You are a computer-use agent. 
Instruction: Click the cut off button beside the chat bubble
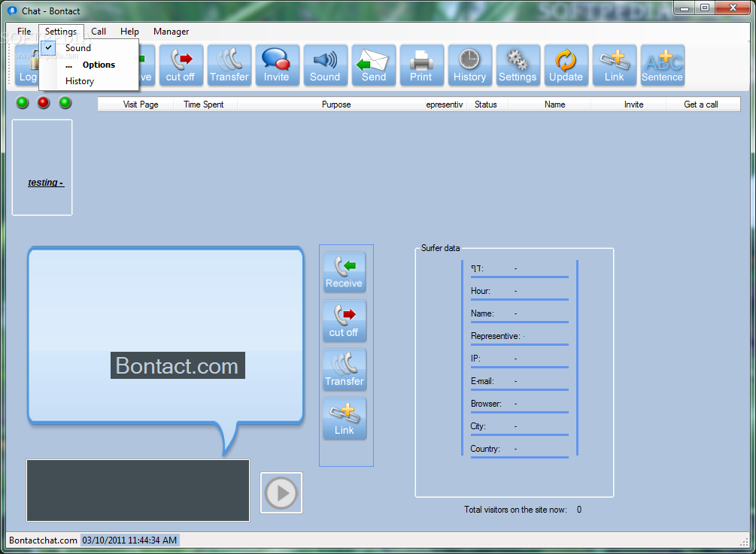[345, 321]
